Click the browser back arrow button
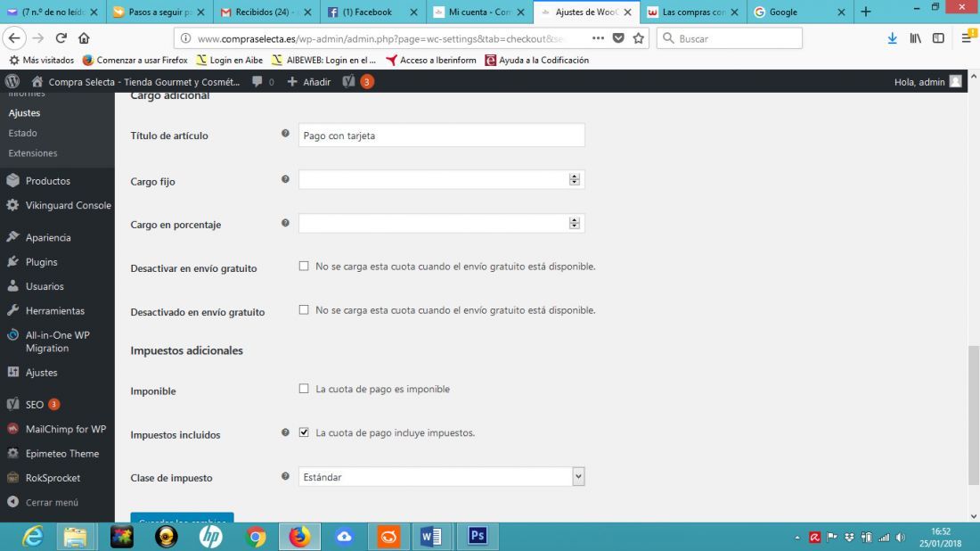980x551 pixels. click(x=14, y=38)
